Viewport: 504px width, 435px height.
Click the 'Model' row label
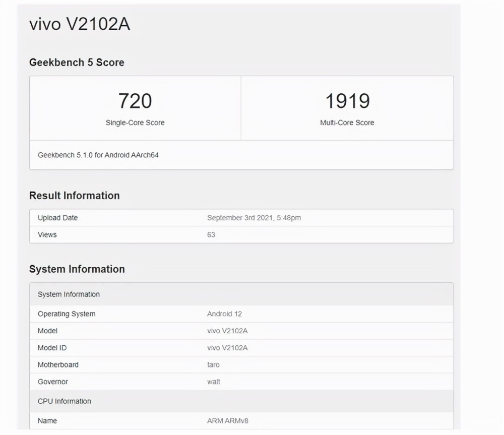tap(47, 331)
